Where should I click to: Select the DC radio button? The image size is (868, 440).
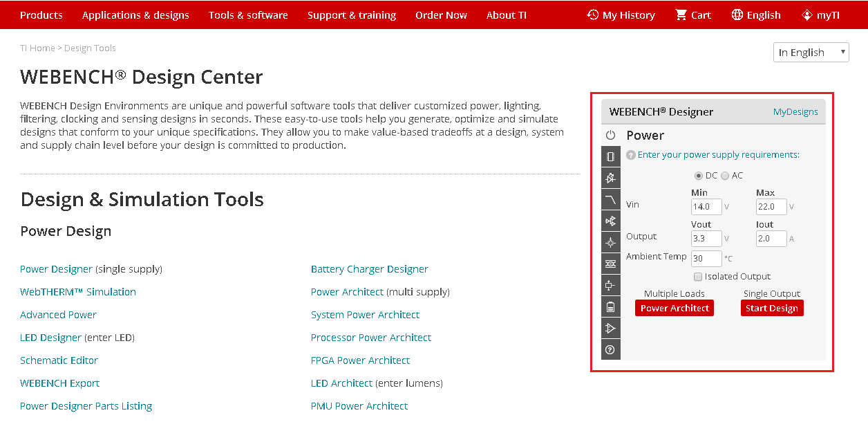(x=699, y=176)
